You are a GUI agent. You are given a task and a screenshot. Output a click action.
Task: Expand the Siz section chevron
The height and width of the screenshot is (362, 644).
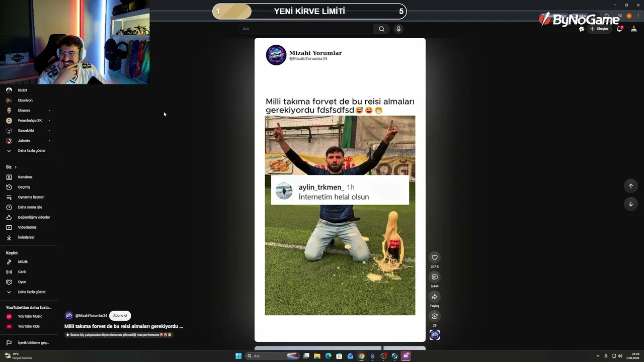(x=16, y=167)
